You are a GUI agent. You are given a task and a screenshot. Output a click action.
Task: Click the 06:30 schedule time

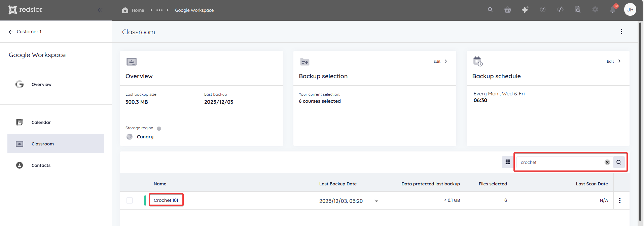(x=480, y=100)
